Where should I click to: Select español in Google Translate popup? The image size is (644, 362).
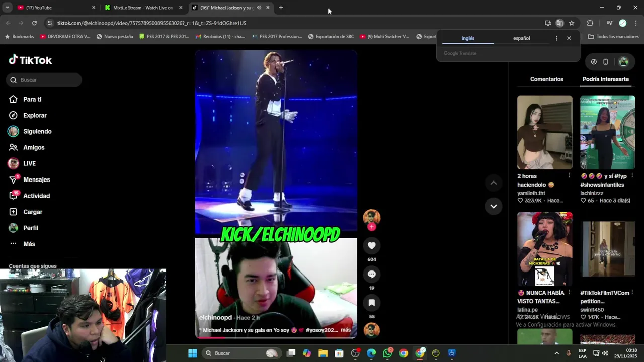click(521, 38)
